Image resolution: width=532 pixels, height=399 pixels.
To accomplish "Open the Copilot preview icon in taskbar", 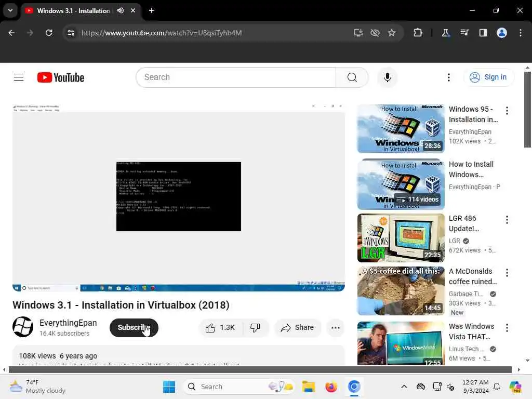I will point(515,387).
